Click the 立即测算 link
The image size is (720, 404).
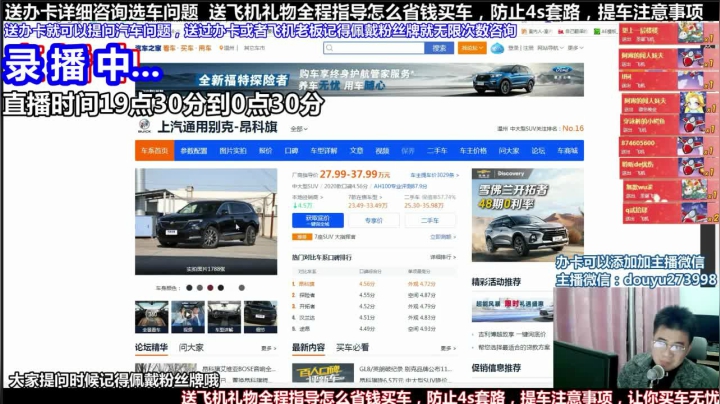pos(443,237)
